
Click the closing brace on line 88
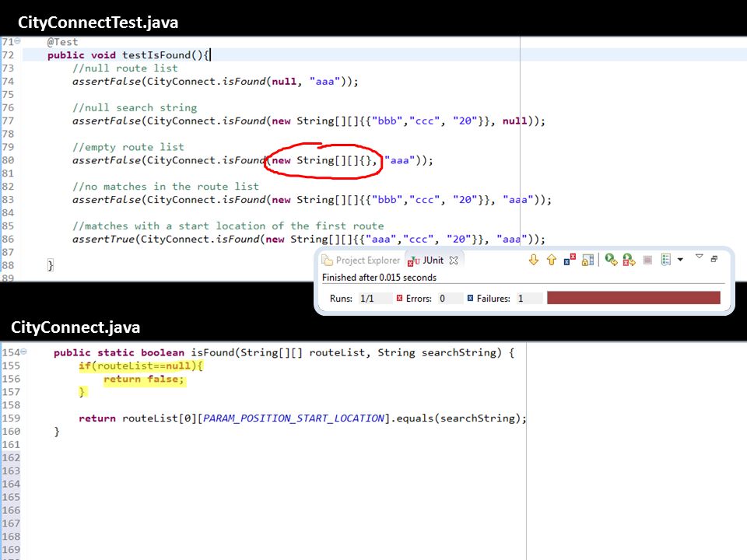(51, 265)
